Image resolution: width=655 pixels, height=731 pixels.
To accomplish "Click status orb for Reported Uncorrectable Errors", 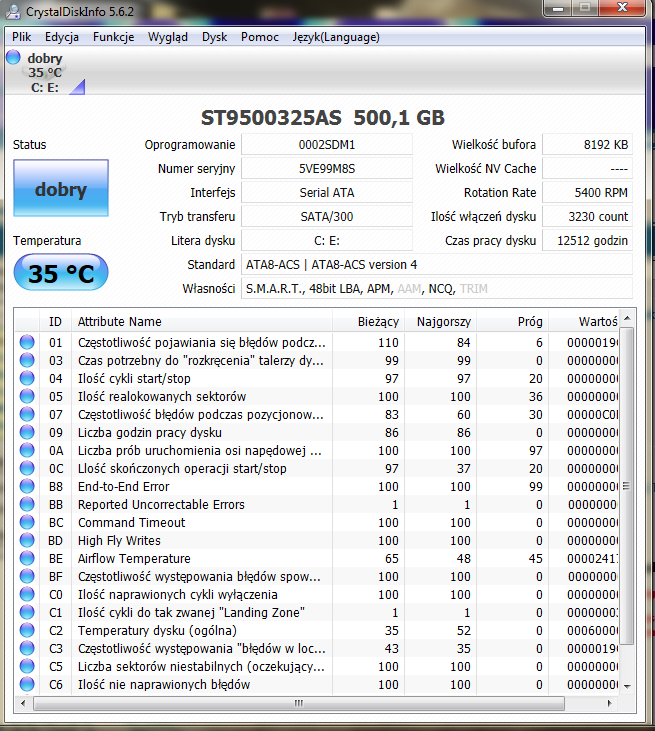I will tap(27, 504).
